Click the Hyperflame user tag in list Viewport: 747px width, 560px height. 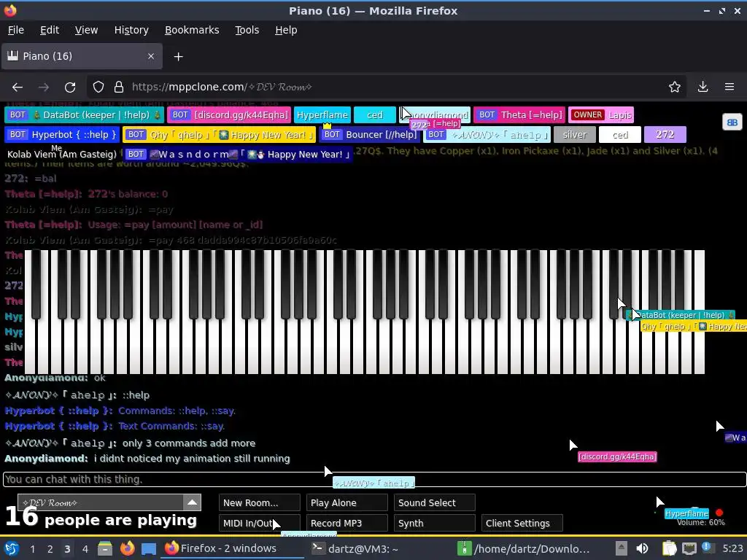tap(322, 114)
